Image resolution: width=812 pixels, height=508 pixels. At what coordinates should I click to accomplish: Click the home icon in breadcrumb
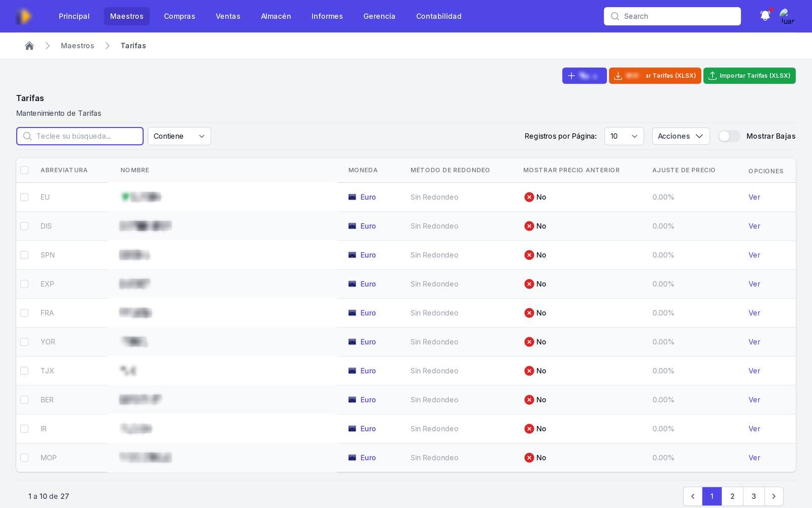[x=29, y=46]
